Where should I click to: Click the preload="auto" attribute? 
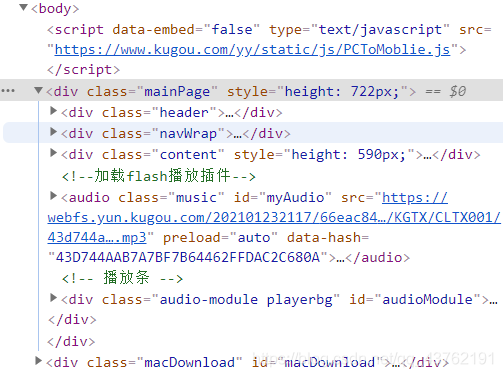click(220, 238)
